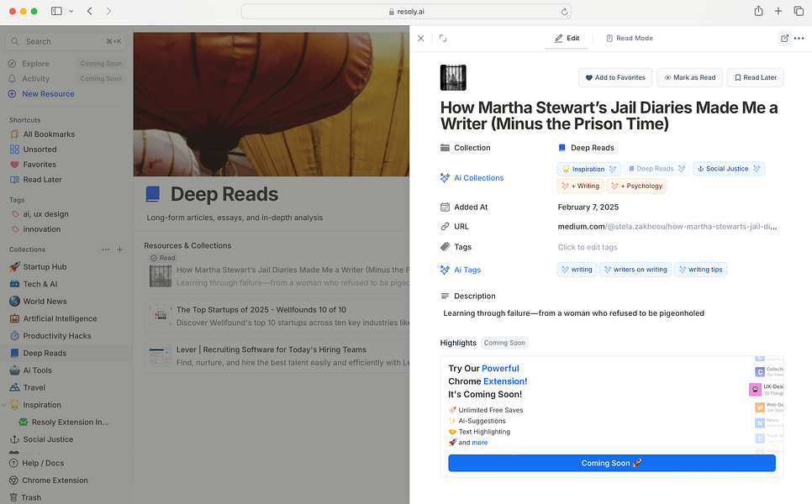Show Safari tab overview

click(799, 11)
